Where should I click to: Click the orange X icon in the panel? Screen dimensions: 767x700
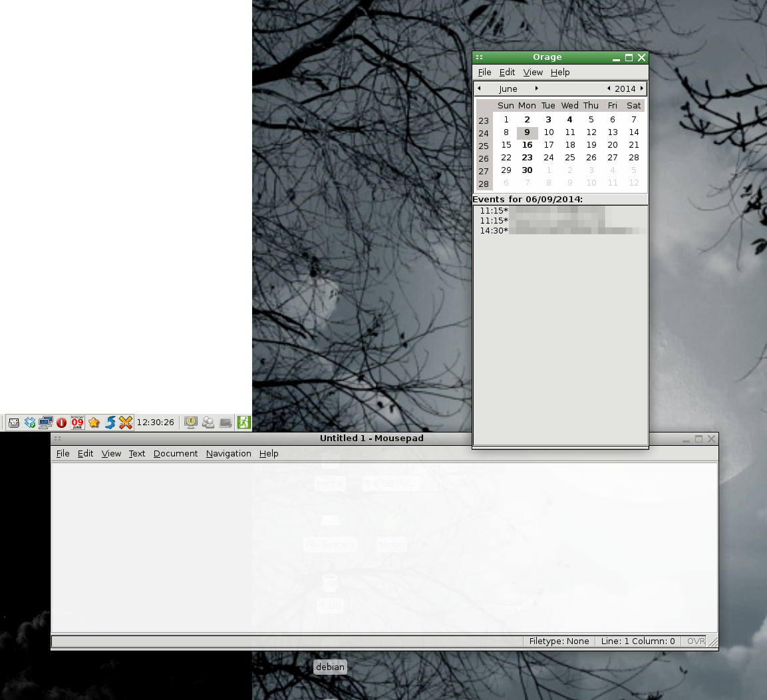point(126,423)
